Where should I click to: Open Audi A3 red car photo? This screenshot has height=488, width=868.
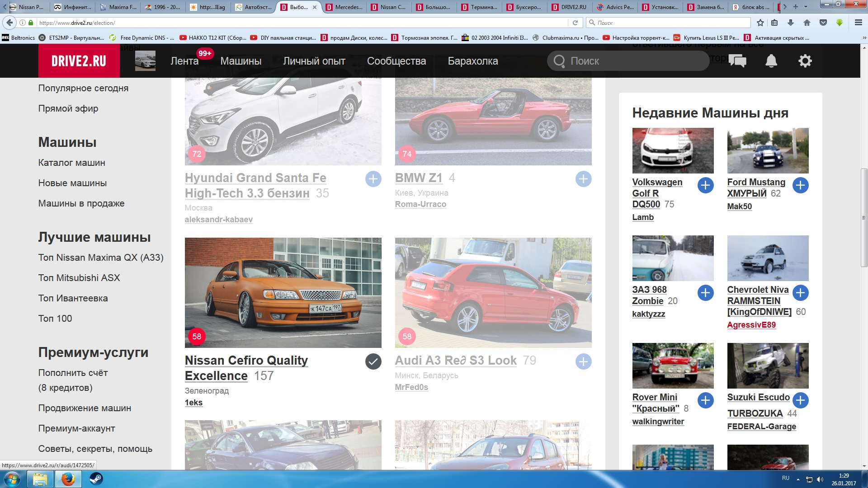[493, 293]
